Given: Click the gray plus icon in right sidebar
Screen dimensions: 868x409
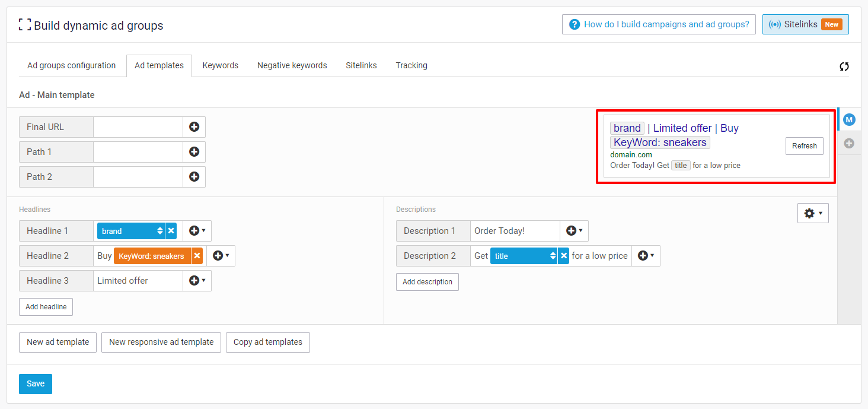Looking at the screenshot, I should click(849, 143).
